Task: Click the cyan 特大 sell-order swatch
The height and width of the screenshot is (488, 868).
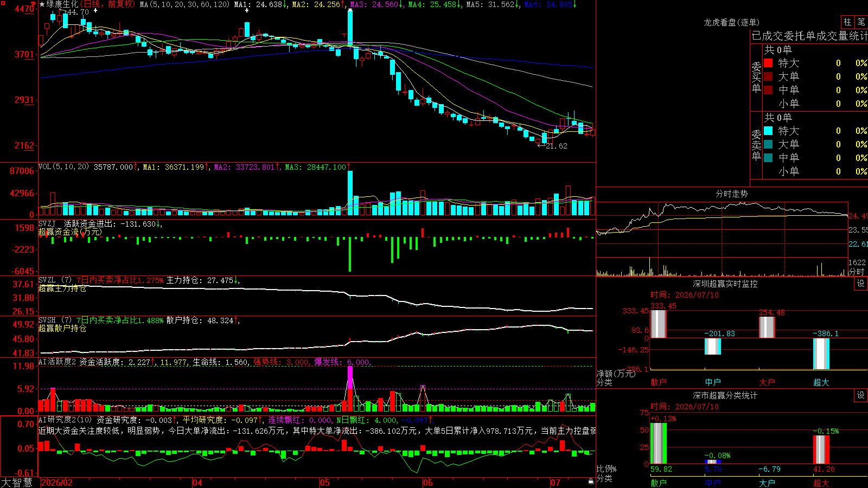Action: [768, 131]
